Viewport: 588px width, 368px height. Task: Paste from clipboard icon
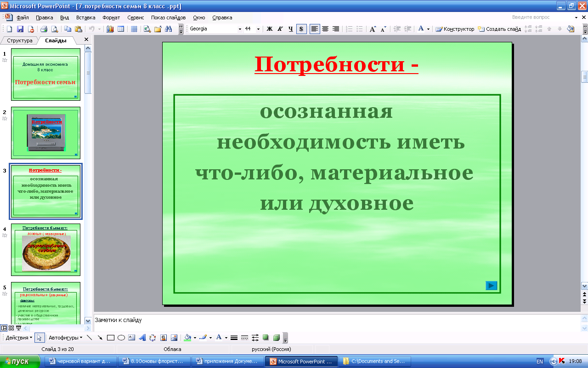coord(79,29)
